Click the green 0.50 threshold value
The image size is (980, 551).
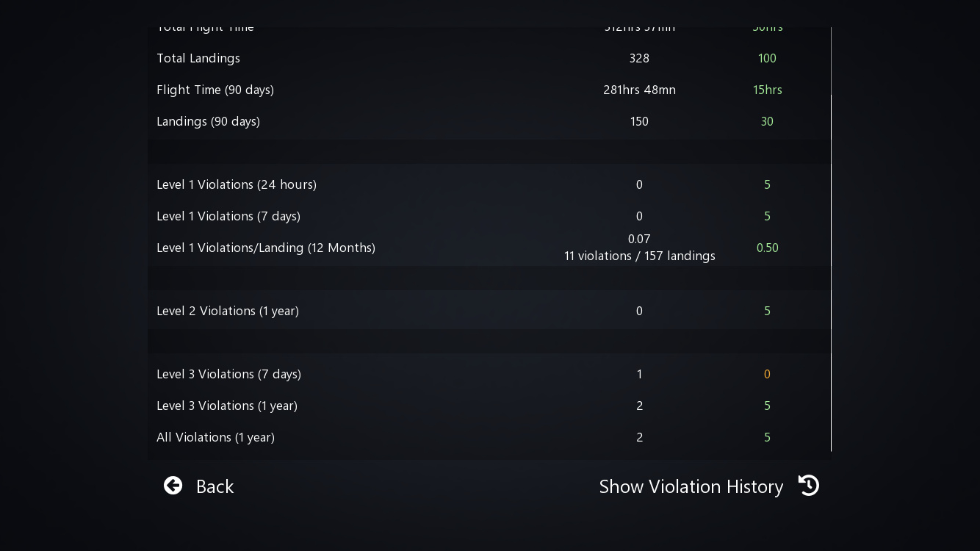[x=767, y=248]
